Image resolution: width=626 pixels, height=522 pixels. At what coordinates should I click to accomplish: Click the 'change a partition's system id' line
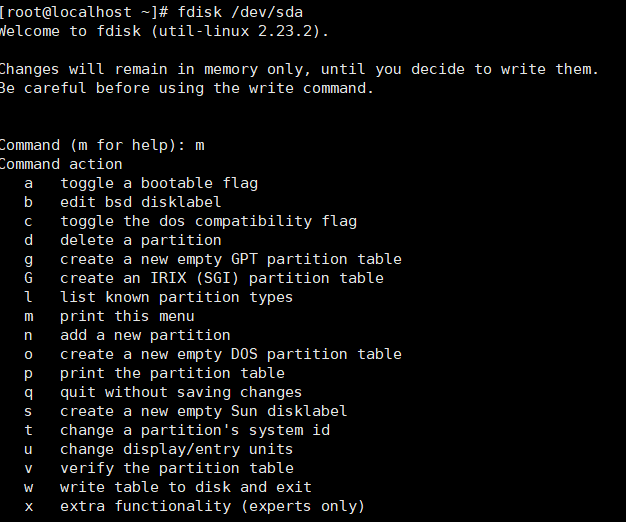[x=194, y=430]
